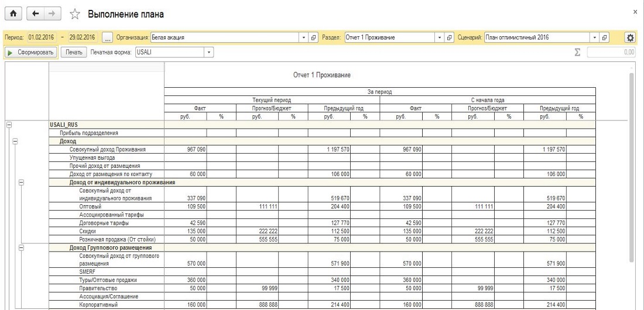Collapse the Доход group

point(15,141)
